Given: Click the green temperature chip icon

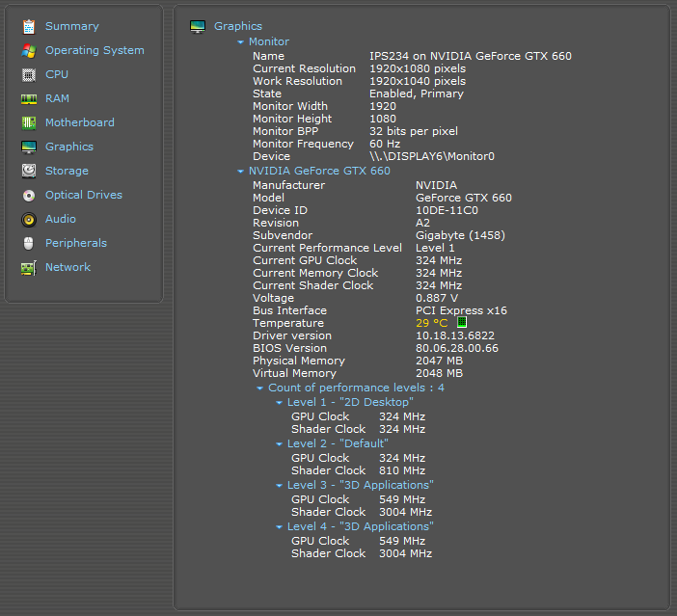Looking at the screenshot, I should [462, 322].
